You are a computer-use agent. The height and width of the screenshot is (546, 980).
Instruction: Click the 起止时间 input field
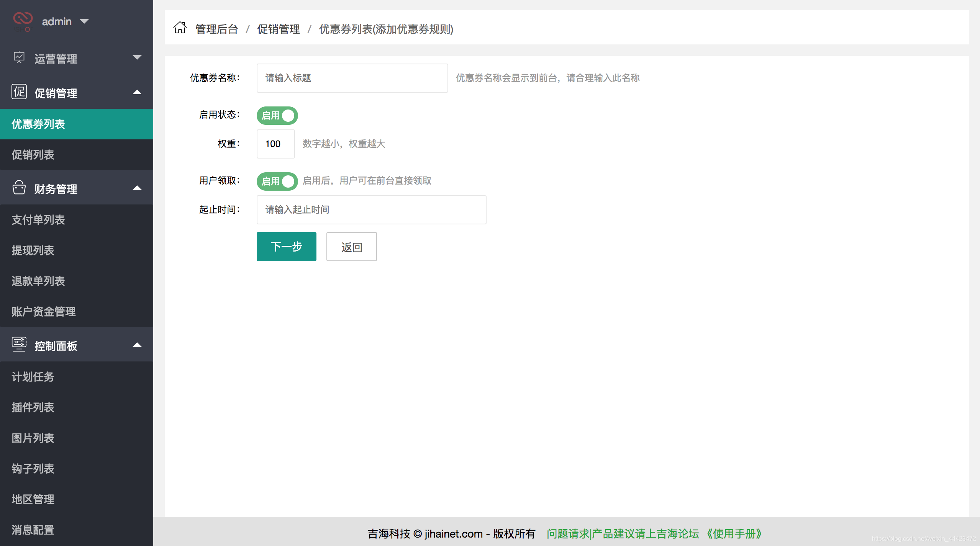tap(371, 209)
